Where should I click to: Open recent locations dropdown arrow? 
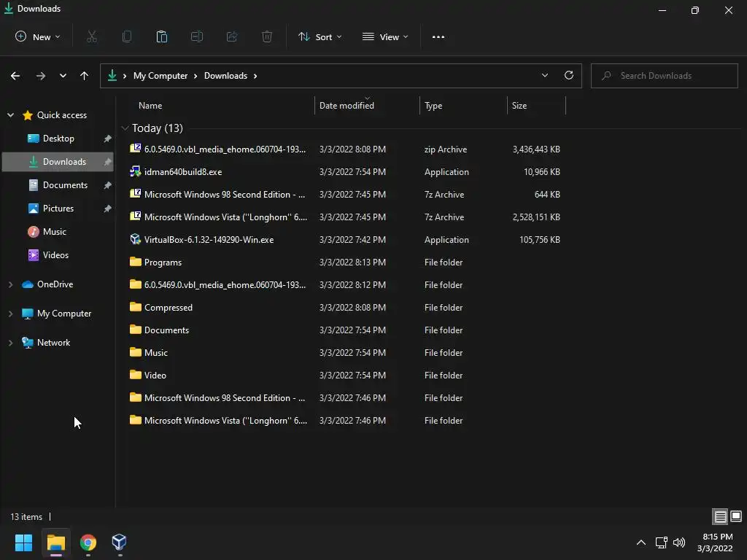coord(63,76)
